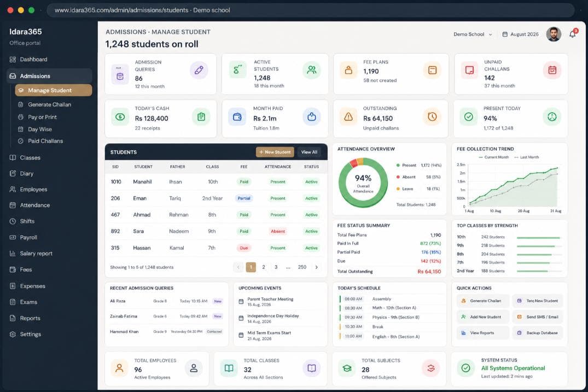This screenshot has height=392, width=588.
Task: Expand the Demo School dropdown
Action: pyautogui.click(x=473, y=34)
